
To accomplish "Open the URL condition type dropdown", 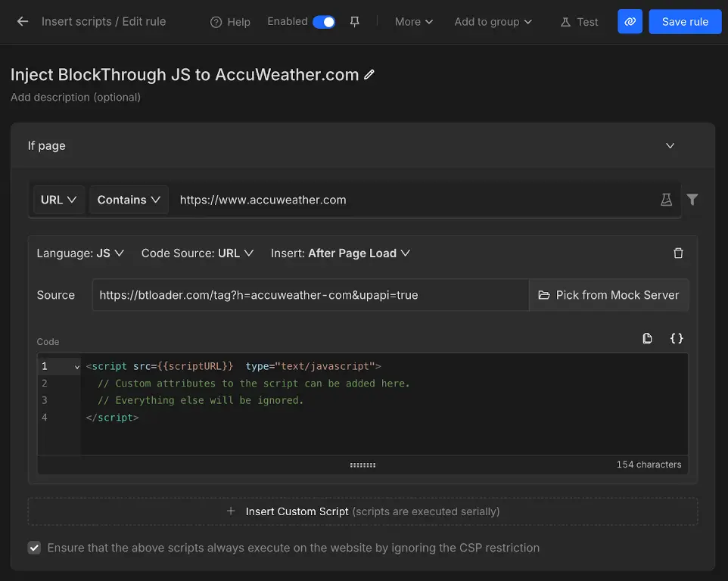I will click(58, 200).
